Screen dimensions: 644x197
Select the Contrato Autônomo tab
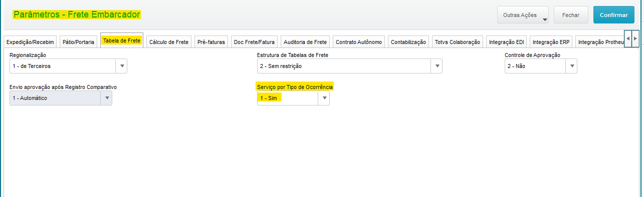coord(359,42)
